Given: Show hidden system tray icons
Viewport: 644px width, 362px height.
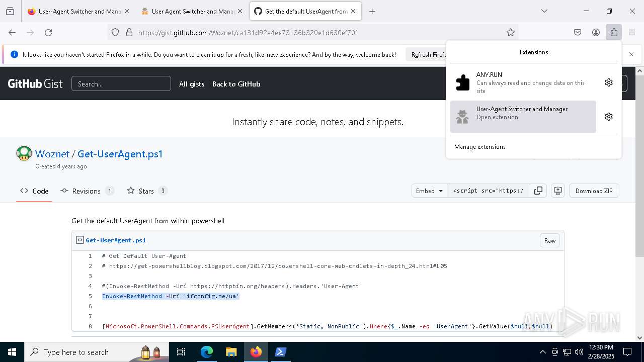Looking at the screenshot, I should (542, 352).
